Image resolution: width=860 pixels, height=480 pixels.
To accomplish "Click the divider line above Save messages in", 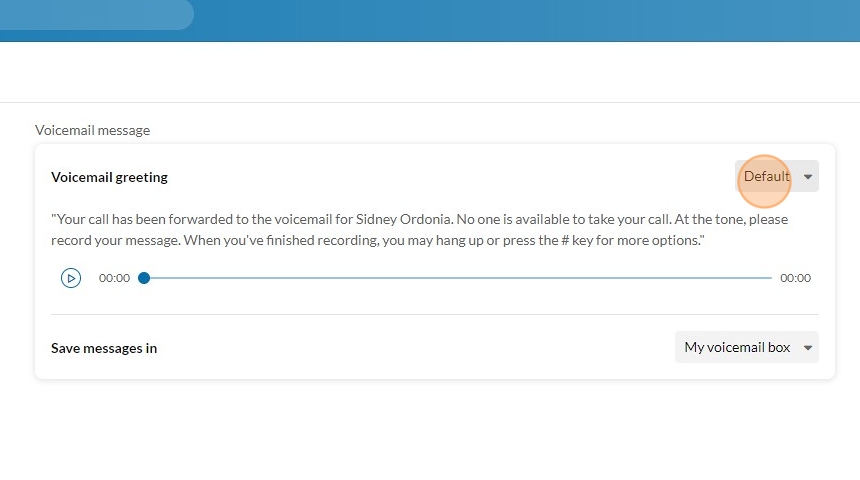I will [x=435, y=314].
